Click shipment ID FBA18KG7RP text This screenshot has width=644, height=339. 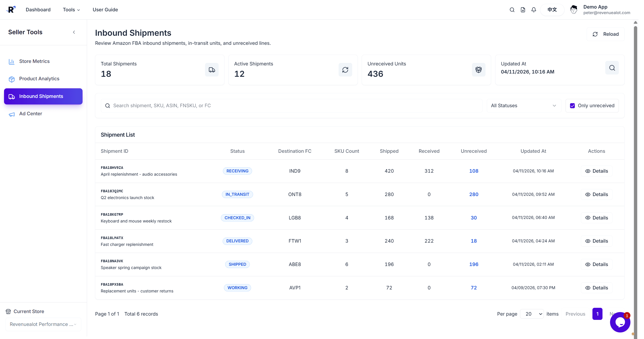tap(112, 215)
